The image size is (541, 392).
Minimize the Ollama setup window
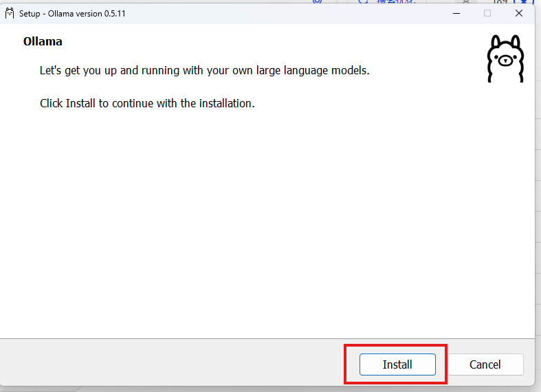tap(456, 14)
